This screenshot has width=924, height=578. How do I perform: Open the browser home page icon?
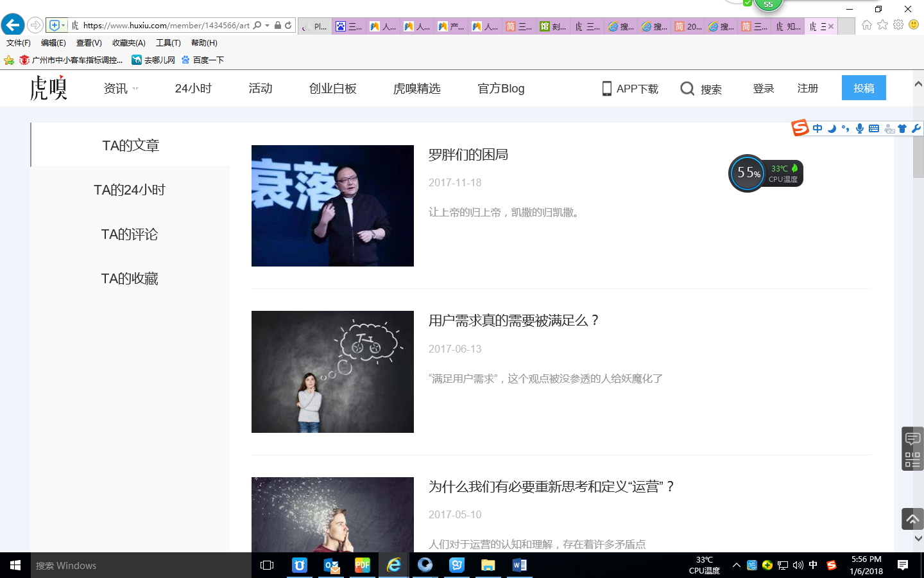pyautogui.click(x=867, y=24)
